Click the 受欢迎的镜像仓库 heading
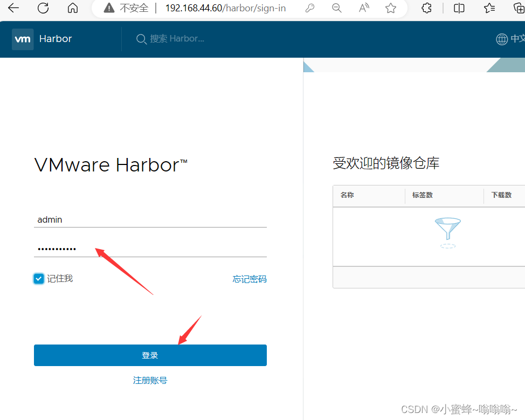Viewport: 525px width, 420px height. pyautogui.click(x=386, y=163)
